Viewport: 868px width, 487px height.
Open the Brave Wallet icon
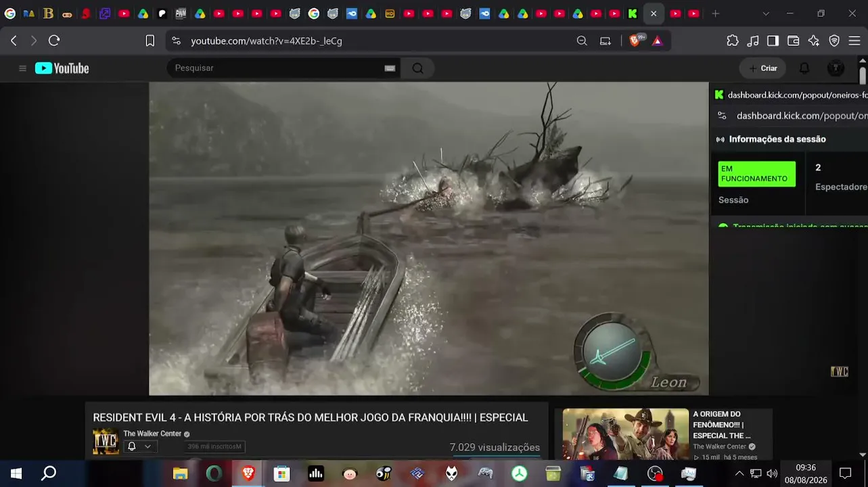coord(794,41)
